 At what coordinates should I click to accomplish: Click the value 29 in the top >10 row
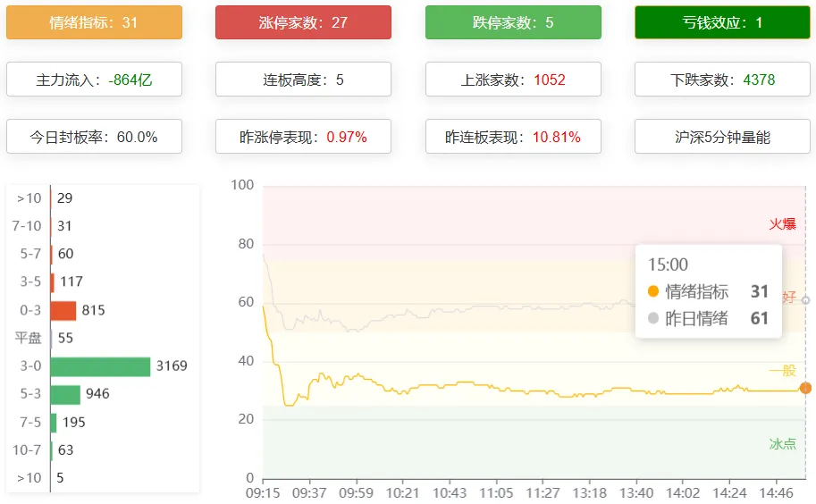64,198
